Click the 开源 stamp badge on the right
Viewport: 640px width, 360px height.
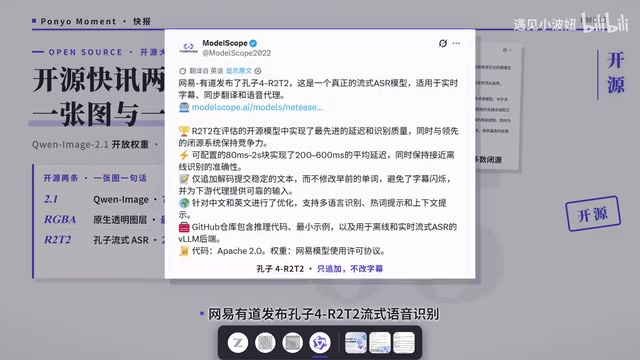(x=593, y=214)
